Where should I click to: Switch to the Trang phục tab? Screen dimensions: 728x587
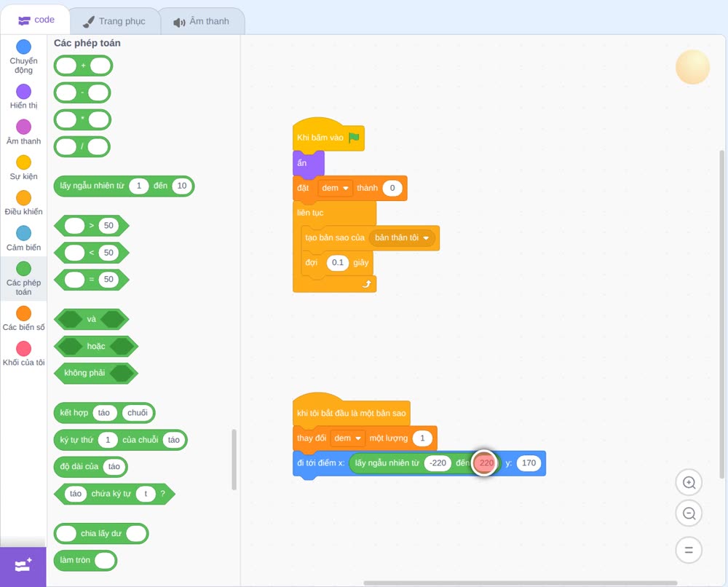tap(114, 21)
